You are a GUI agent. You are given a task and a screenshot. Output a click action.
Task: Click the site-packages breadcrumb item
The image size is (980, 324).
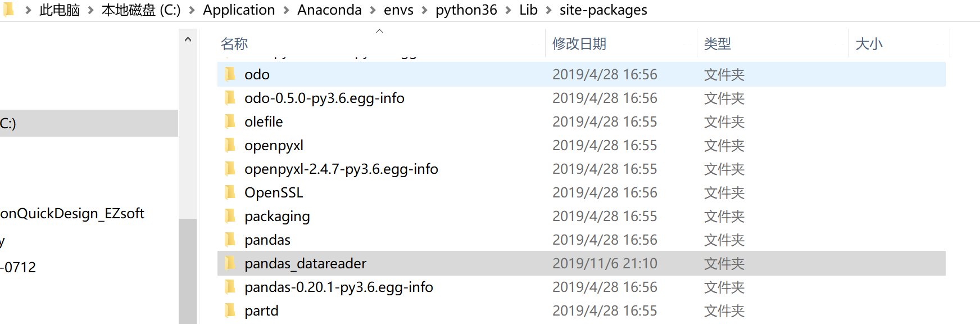tap(603, 10)
